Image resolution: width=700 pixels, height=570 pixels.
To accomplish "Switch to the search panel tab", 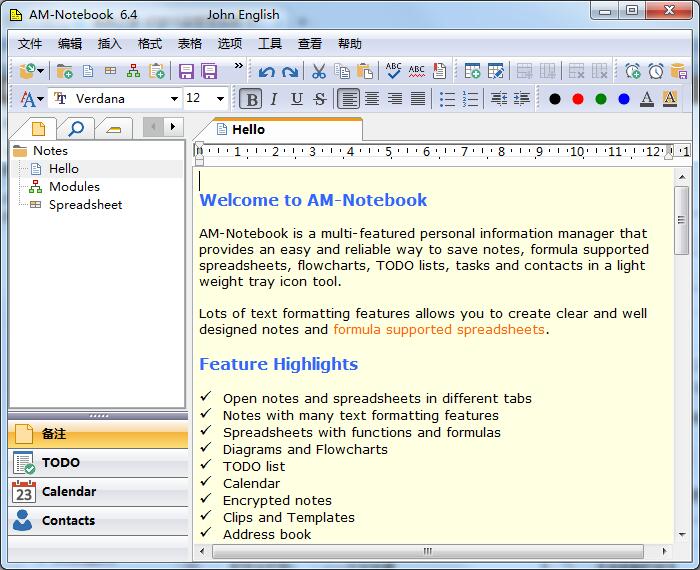I will pos(76,129).
